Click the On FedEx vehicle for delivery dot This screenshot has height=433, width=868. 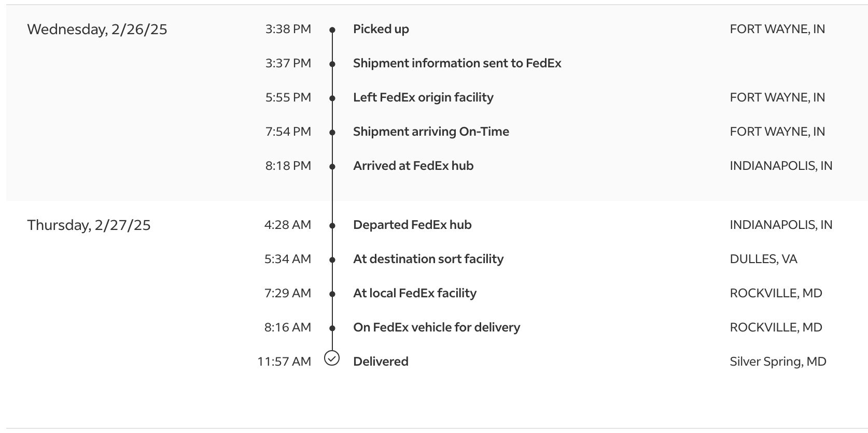332,328
